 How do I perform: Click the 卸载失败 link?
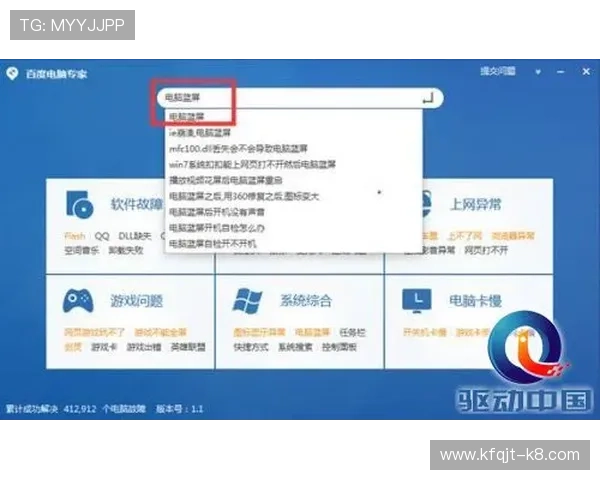click(x=126, y=251)
